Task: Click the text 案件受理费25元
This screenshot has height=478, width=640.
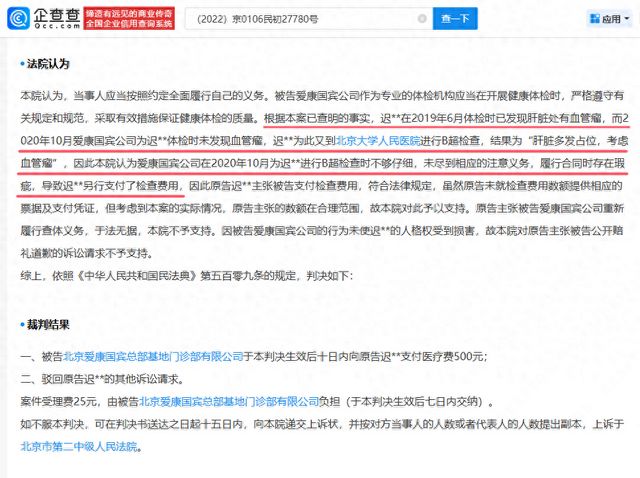Action: (59, 402)
